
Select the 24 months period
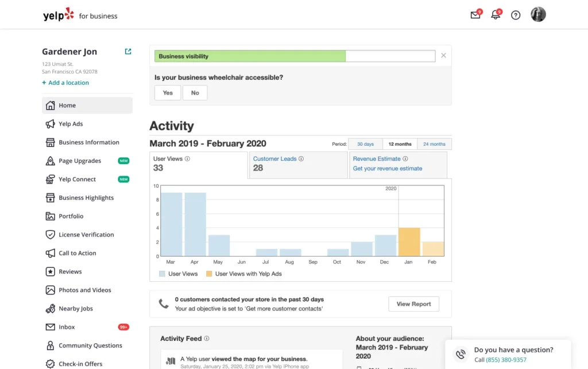click(434, 144)
